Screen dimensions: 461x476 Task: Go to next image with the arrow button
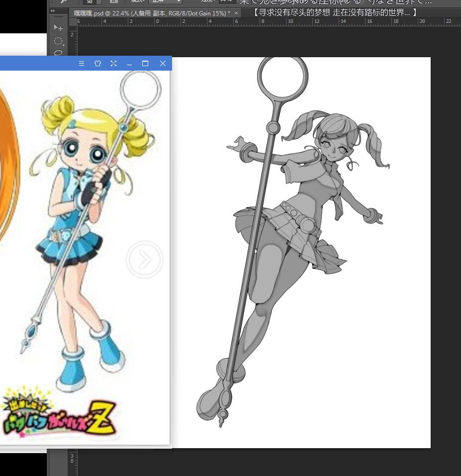pos(144,260)
